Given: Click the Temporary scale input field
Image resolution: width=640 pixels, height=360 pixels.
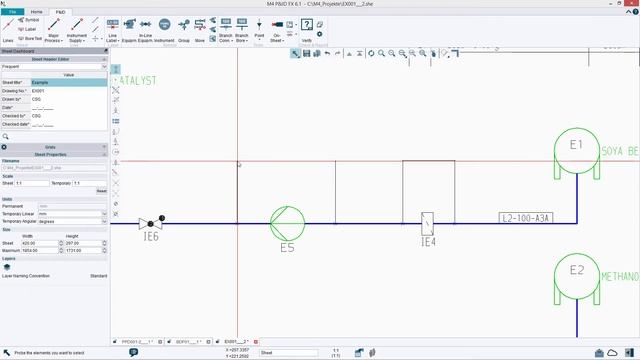Looking at the screenshot, I should [x=89, y=183].
